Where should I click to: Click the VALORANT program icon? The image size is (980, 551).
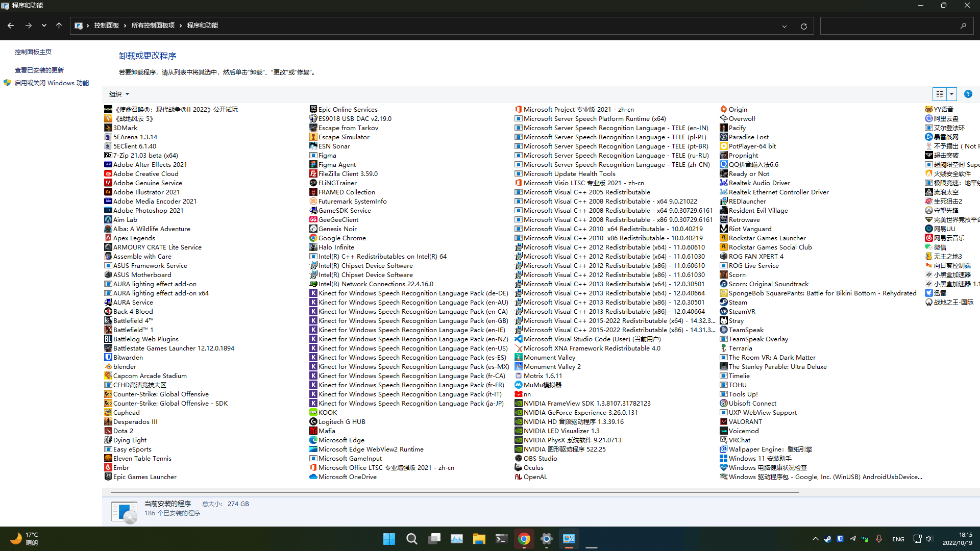(x=723, y=422)
